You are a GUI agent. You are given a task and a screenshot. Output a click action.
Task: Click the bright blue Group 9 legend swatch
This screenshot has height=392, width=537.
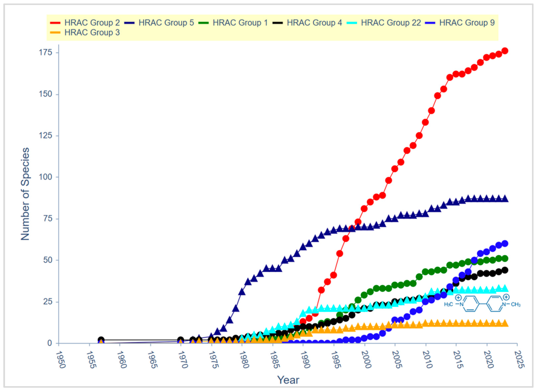(x=430, y=23)
